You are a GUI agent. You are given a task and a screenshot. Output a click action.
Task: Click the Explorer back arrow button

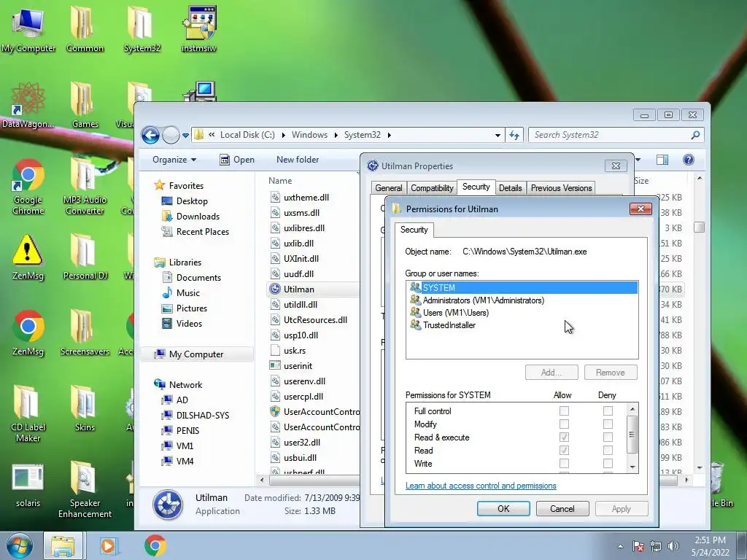click(150, 136)
